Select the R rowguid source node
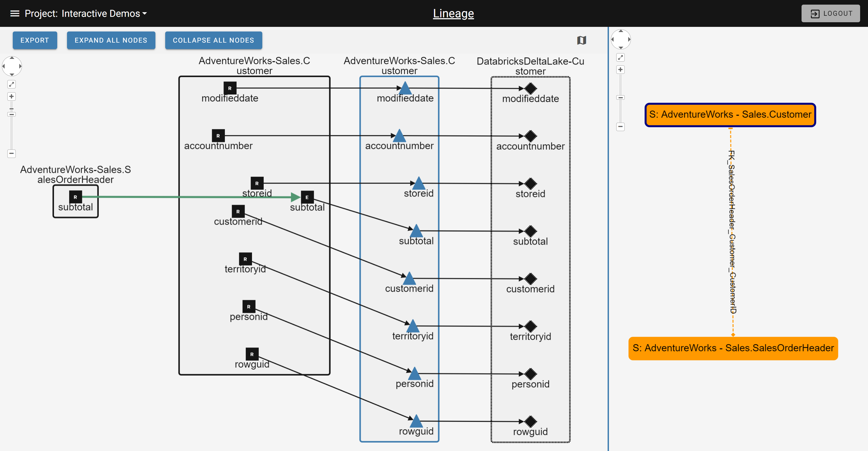This screenshot has width=868, height=451. coord(252,354)
